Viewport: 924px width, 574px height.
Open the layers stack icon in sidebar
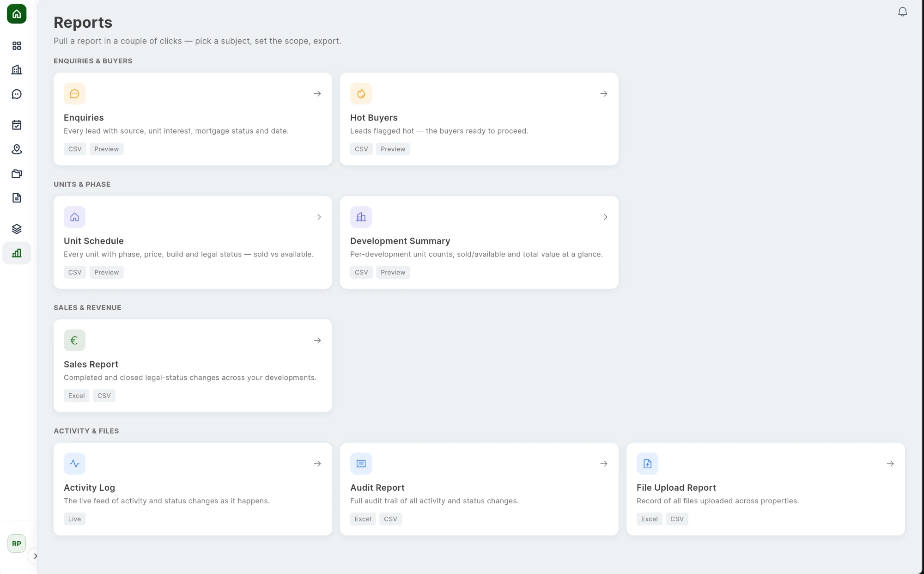pyautogui.click(x=17, y=229)
